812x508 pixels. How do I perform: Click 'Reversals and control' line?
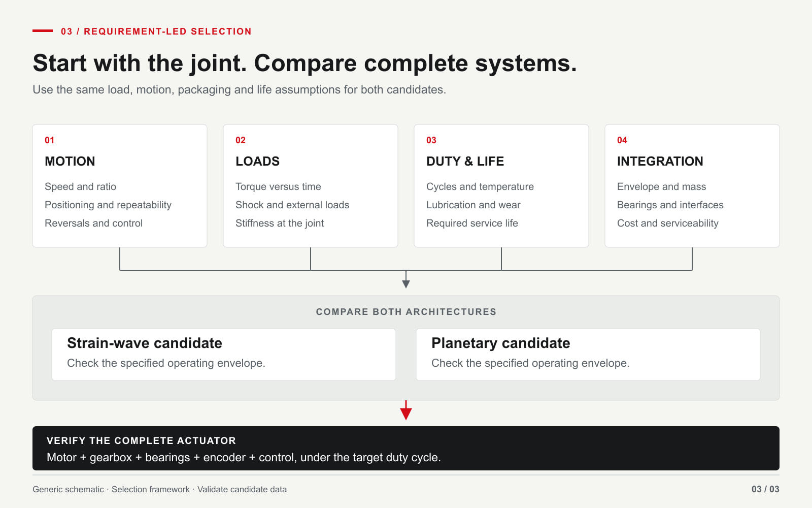click(x=93, y=223)
